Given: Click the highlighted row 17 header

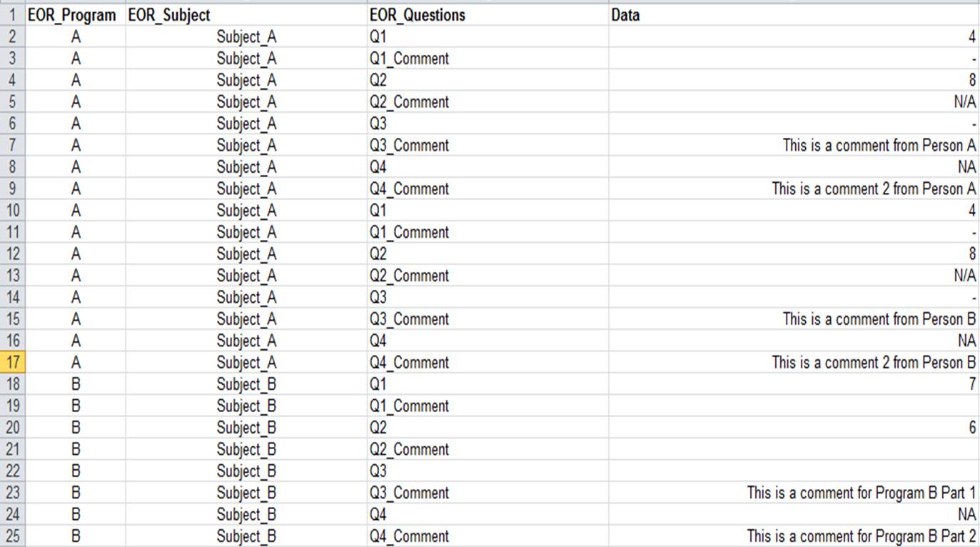Looking at the screenshot, I should (x=13, y=363).
